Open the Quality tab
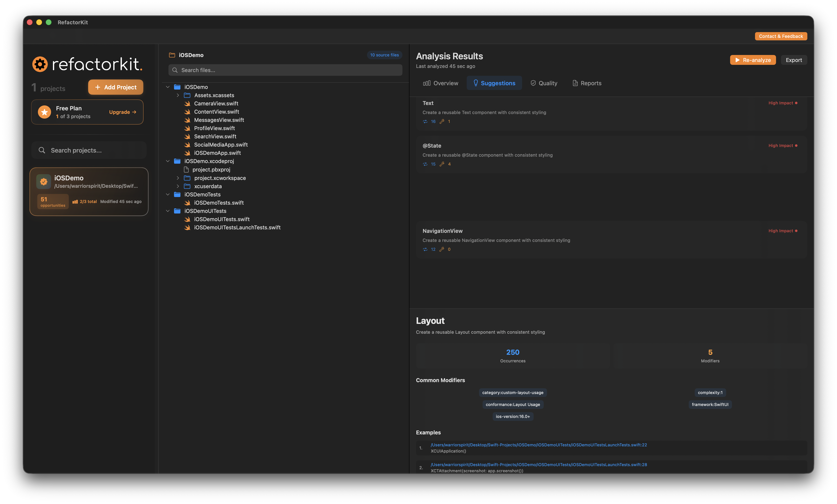 click(x=544, y=83)
